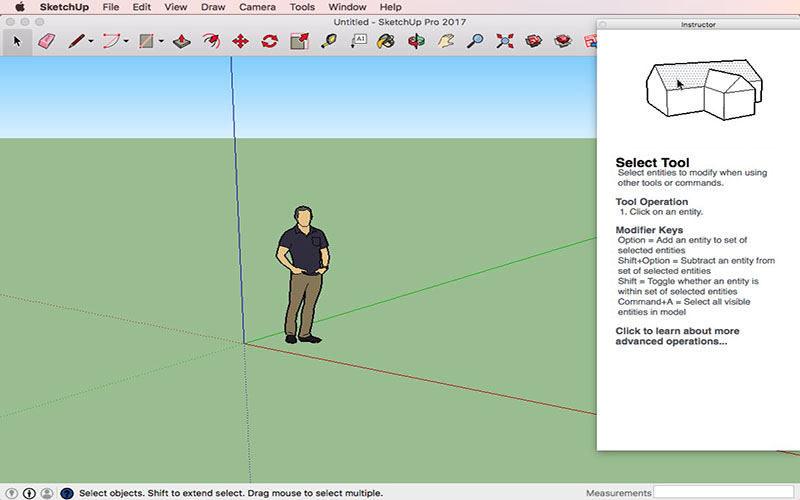Select the Orbit tool
Screen dimensions: 800x500
click(x=416, y=41)
